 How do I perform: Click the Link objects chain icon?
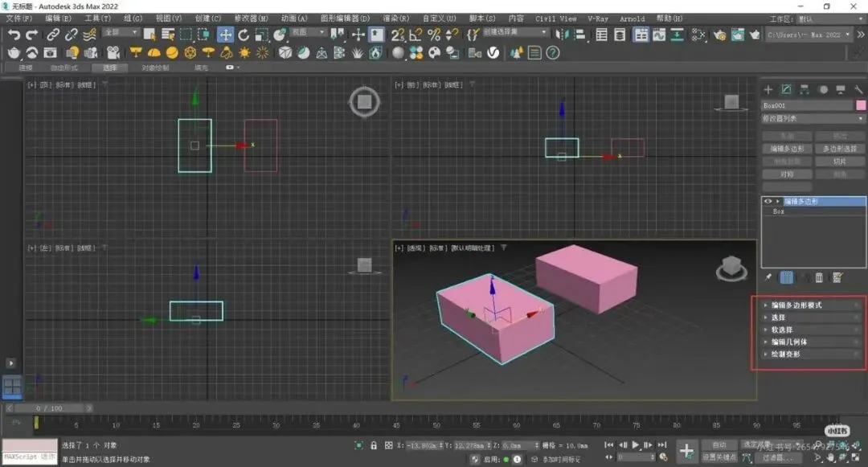tap(53, 35)
